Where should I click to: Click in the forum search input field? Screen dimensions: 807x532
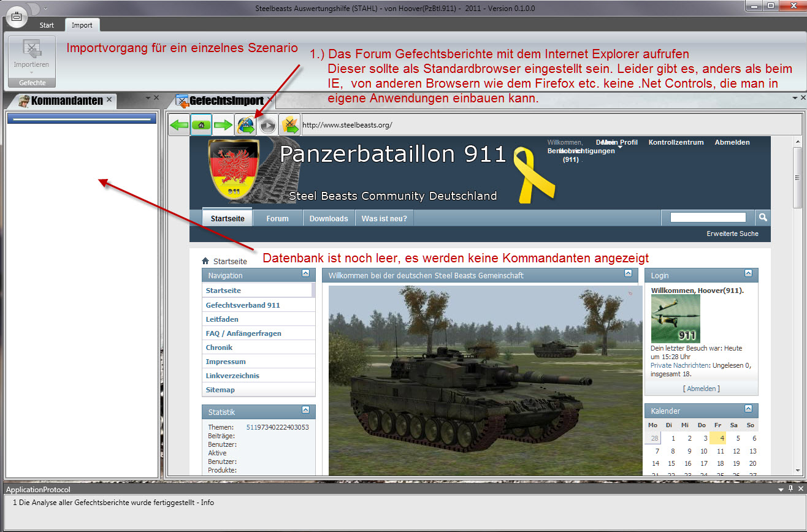click(708, 217)
